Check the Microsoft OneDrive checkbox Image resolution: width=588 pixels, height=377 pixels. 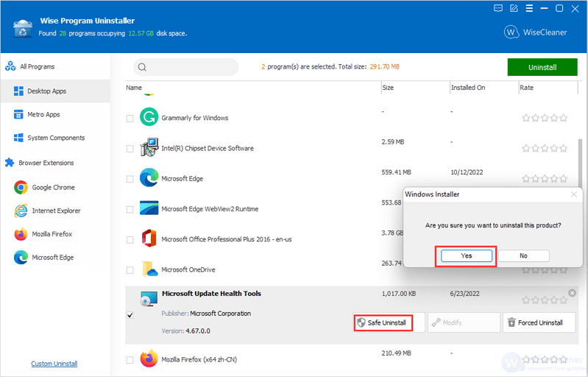point(130,269)
